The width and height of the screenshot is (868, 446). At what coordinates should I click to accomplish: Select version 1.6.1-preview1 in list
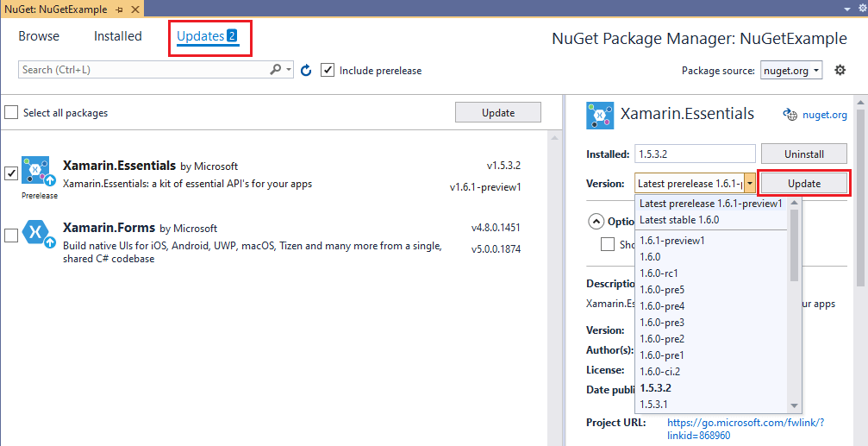(x=711, y=241)
